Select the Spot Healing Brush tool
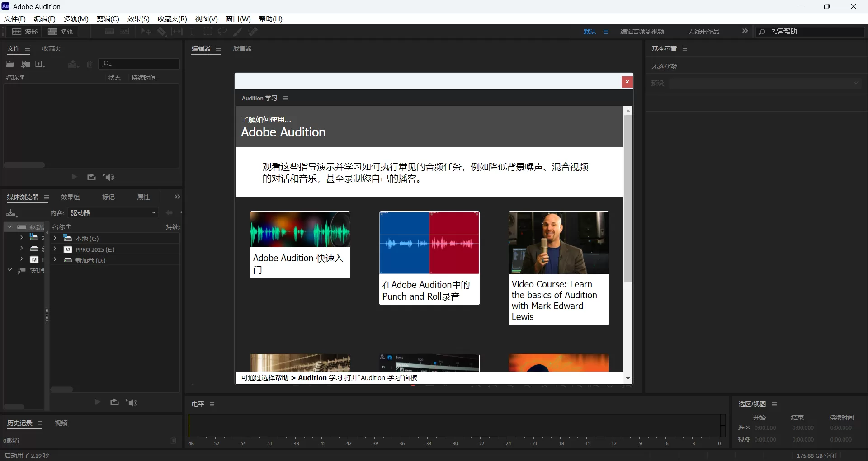868x461 pixels. tap(253, 31)
